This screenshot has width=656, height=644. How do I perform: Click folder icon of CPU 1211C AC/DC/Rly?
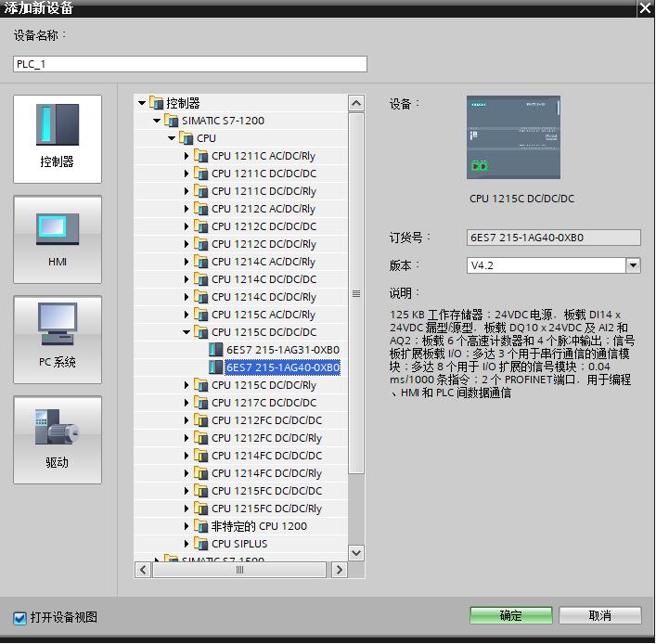click(x=200, y=156)
